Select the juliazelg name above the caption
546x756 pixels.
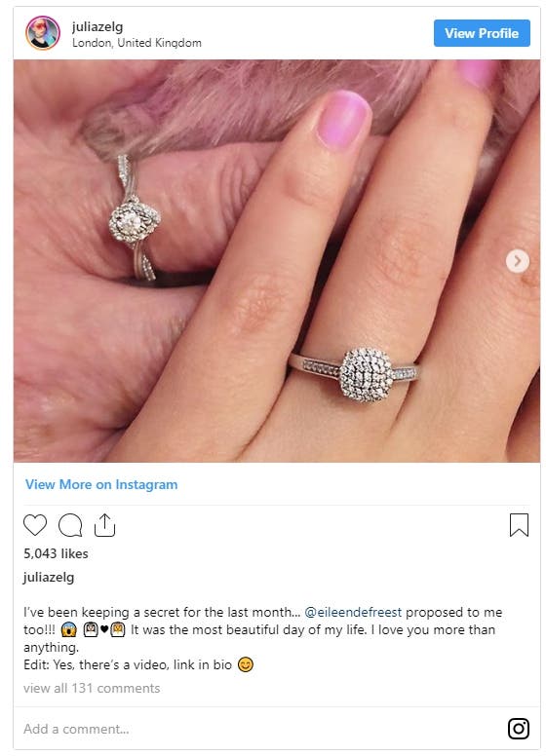click(x=49, y=577)
